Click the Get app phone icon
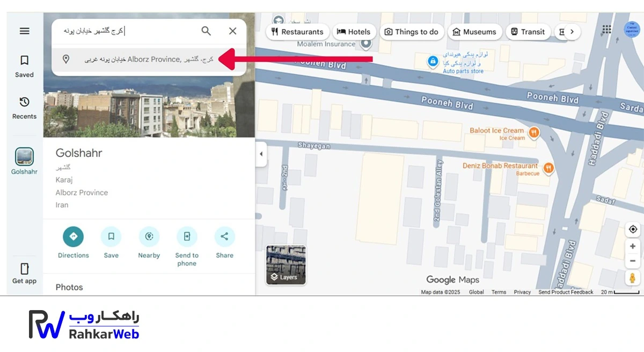The image size is (644, 352). point(24,269)
